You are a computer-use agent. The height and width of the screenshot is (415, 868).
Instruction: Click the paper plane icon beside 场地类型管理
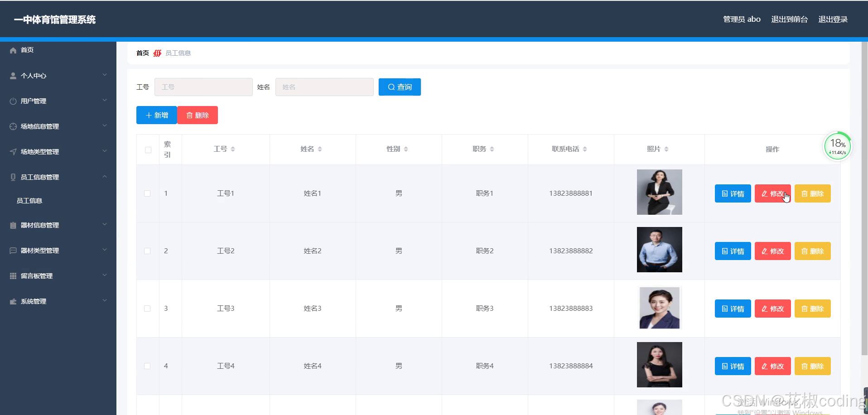pos(13,152)
